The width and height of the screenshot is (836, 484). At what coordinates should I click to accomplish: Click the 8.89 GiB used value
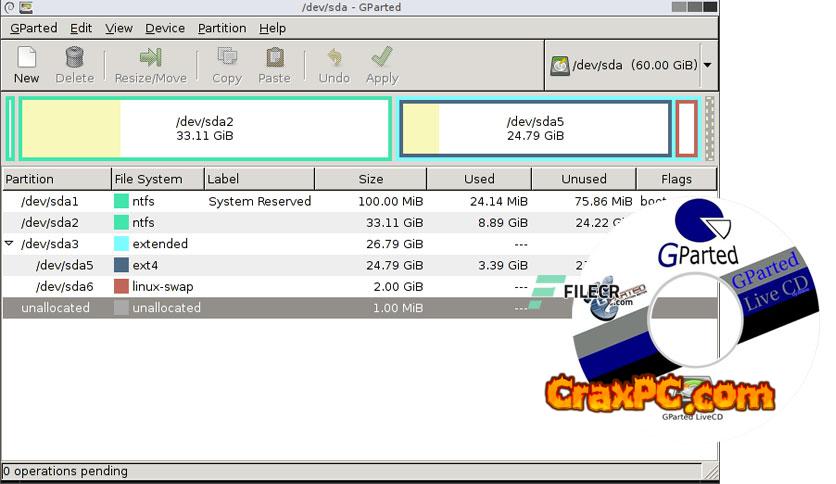503,223
